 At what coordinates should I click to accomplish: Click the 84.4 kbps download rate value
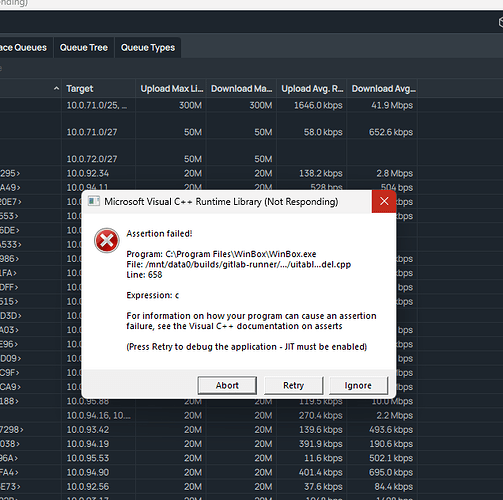tap(394, 487)
